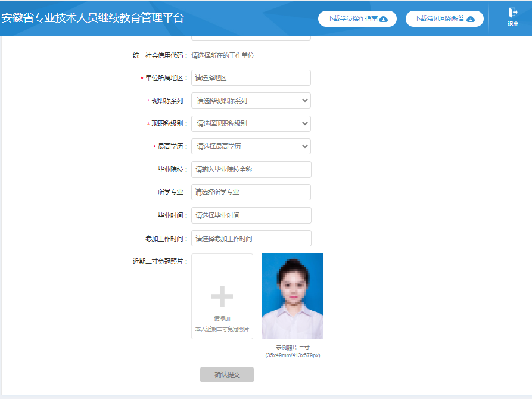Open the 单位所属地区 region selector

[251, 78]
